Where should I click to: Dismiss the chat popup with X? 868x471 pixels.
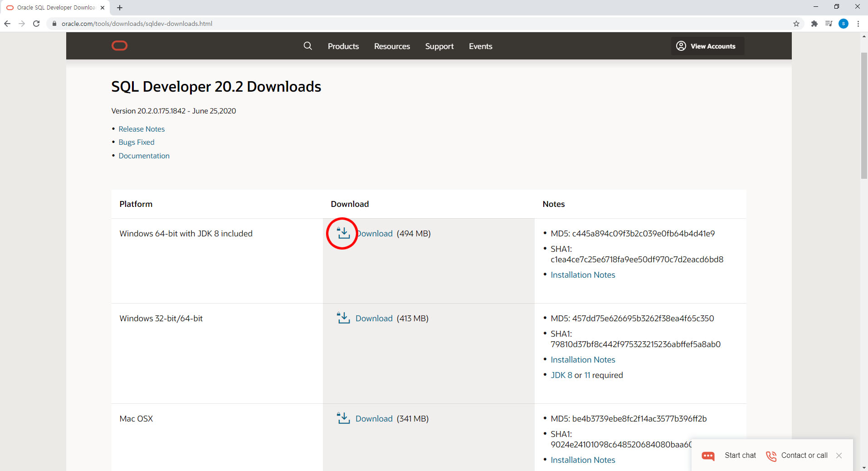[x=839, y=456]
